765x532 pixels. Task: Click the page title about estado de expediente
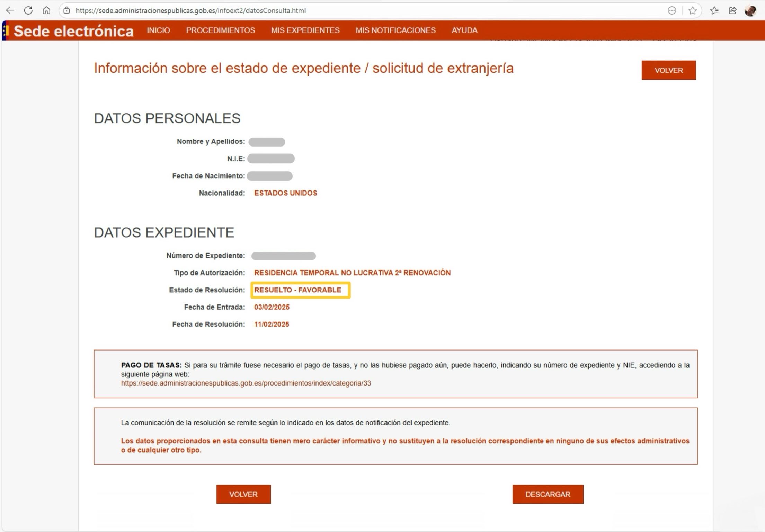point(304,68)
